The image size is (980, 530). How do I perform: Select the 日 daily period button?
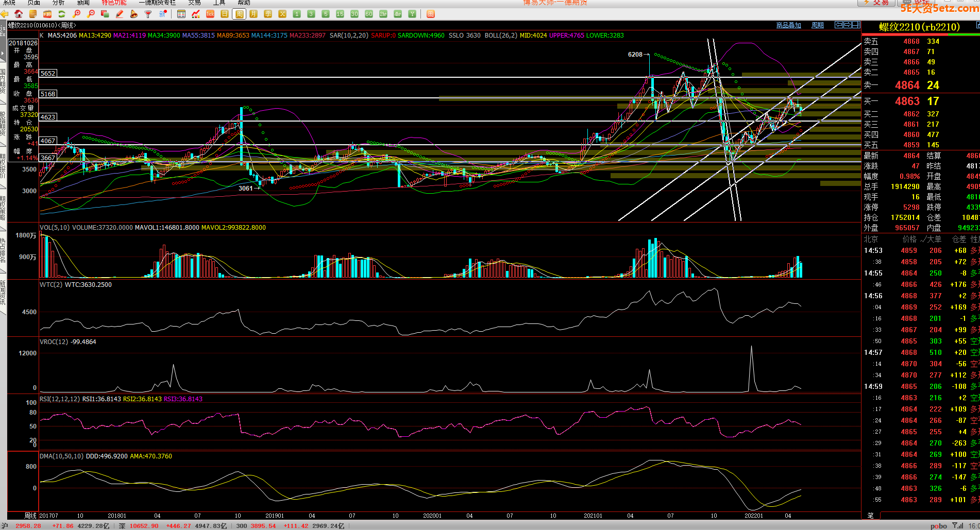coord(225,14)
